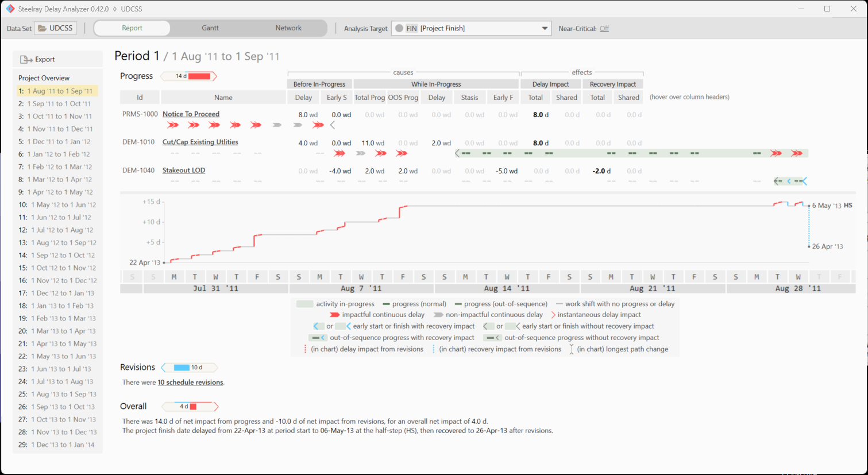Toggle the Near-Critical Off setting
Viewport: 868px width, 475px height.
pos(604,29)
